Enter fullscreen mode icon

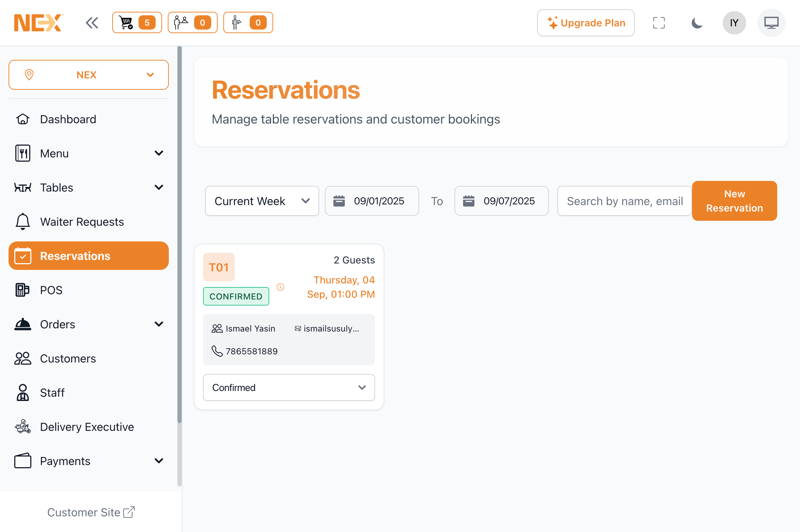pos(659,23)
